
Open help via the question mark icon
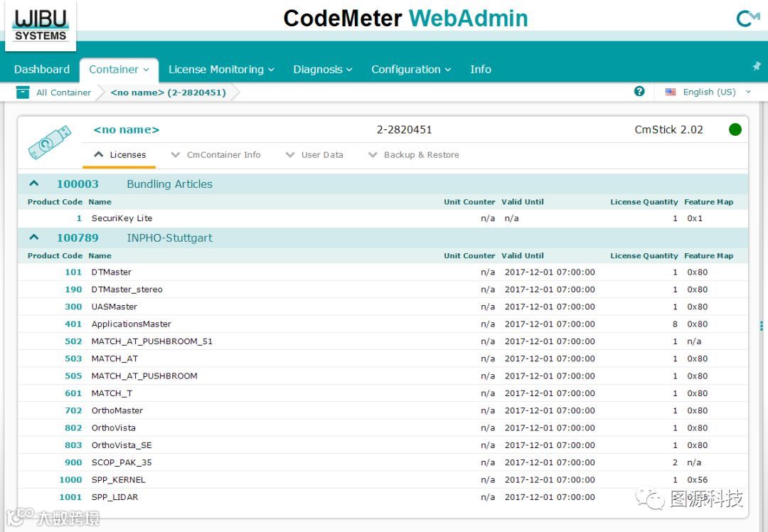click(639, 92)
